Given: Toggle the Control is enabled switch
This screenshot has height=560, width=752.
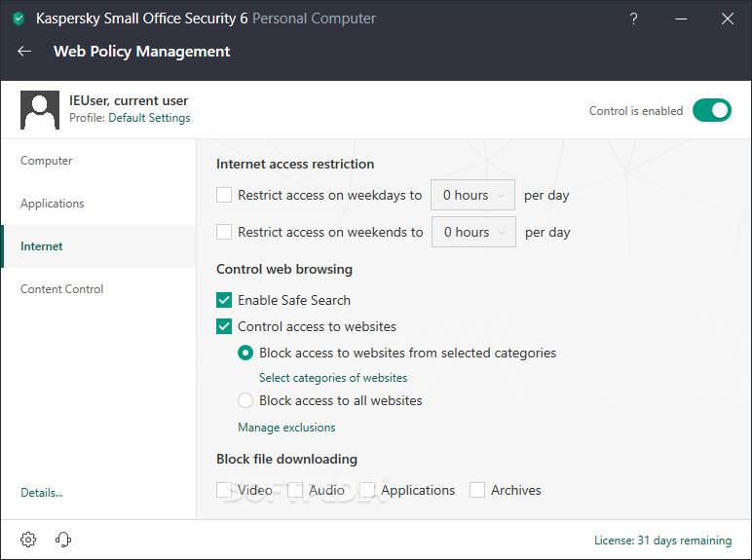Looking at the screenshot, I should (x=712, y=110).
